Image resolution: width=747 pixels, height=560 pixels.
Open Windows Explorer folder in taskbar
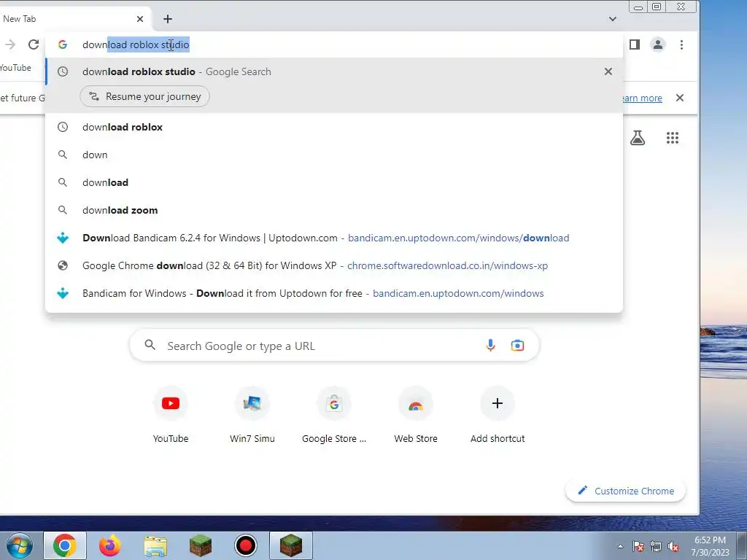(x=155, y=545)
